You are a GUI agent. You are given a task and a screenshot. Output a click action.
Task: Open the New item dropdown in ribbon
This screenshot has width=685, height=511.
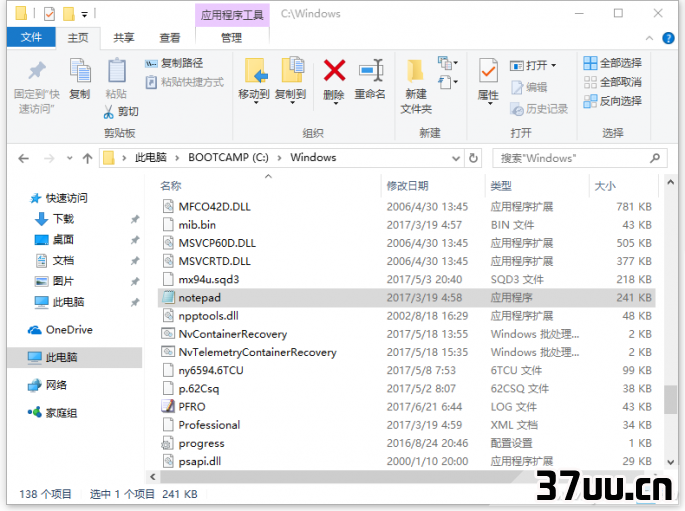(x=448, y=63)
